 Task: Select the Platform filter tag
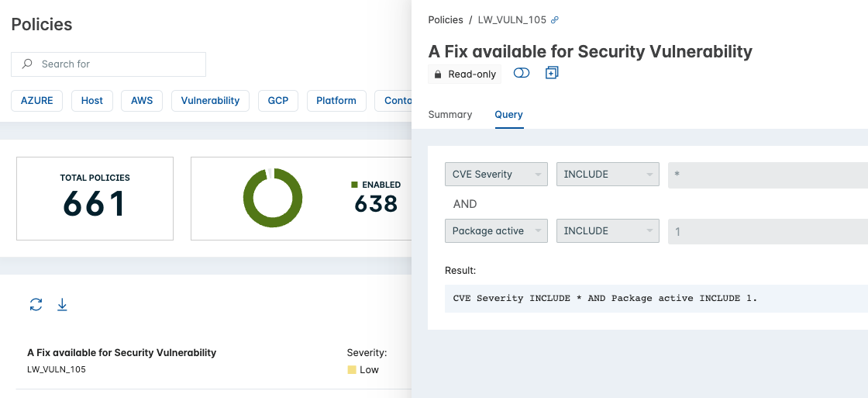336,101
